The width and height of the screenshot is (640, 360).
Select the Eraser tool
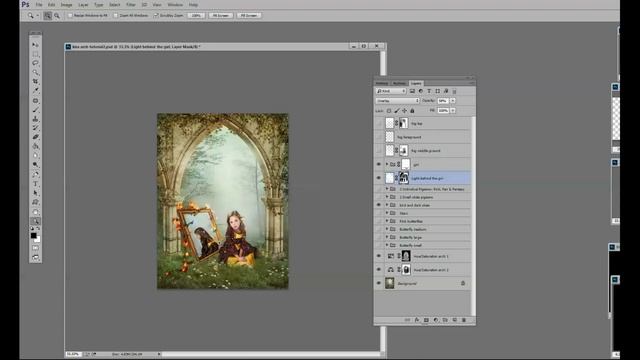[x=36, y=137]
